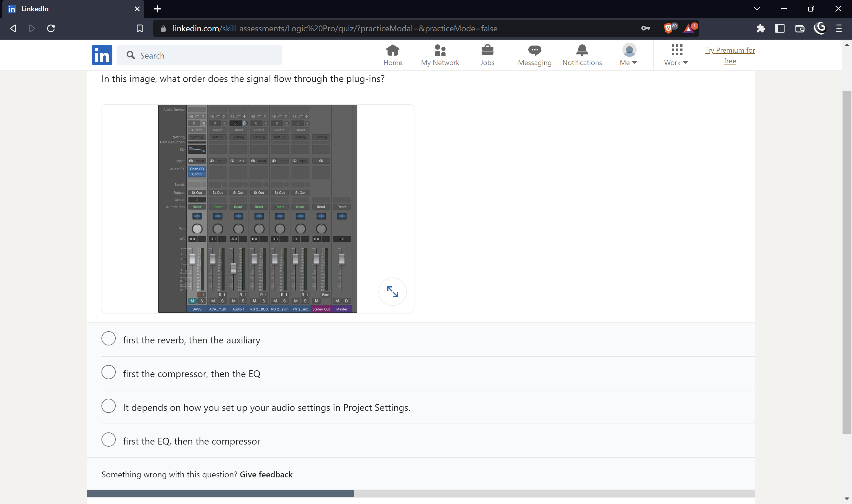The height and width of the screenshot is (504, 852).
Task: Open the Messaging icon in navigation
Action: click(534, 55)
